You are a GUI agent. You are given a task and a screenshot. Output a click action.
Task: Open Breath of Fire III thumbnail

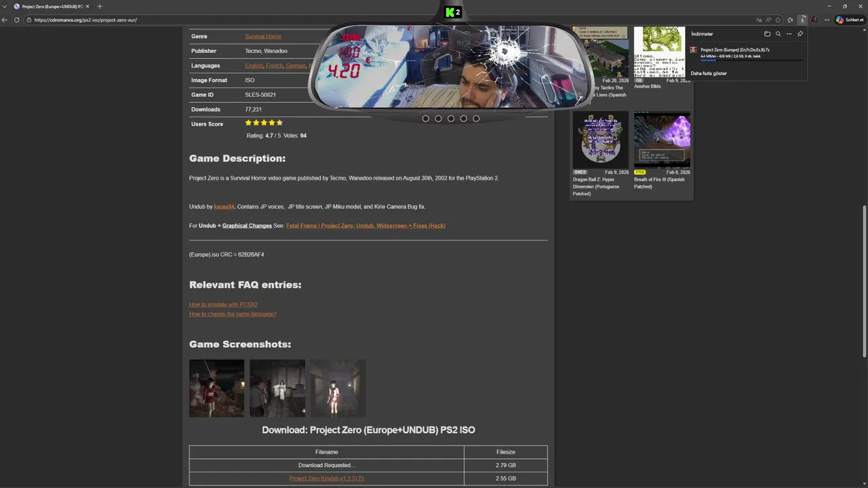(x=662, y=140)
